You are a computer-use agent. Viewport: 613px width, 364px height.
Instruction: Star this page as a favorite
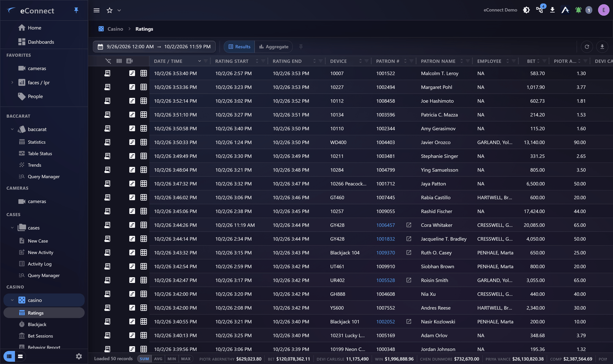(110, 10)
